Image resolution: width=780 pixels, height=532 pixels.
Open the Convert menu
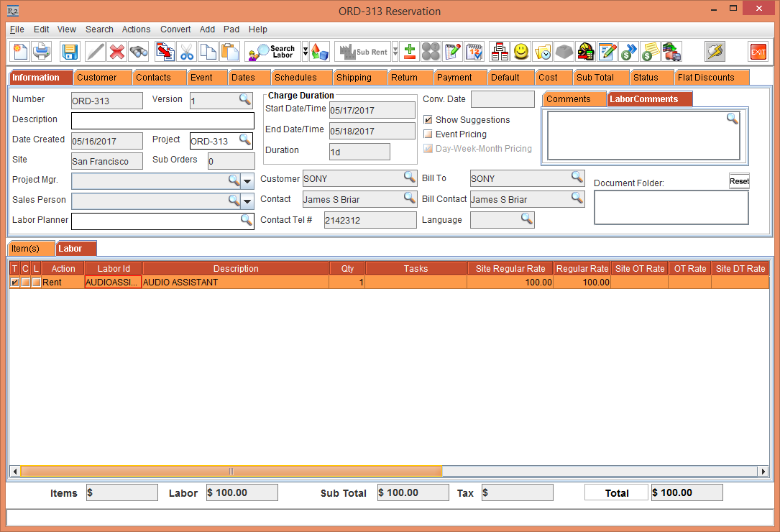tap(175, 29)
